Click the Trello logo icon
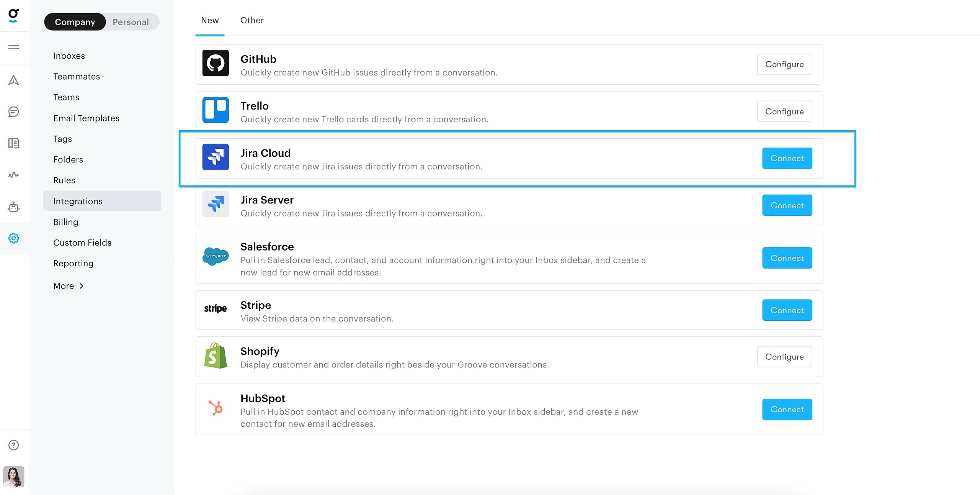The height and width of the screenshot is (495, 980). pos(216,110)
